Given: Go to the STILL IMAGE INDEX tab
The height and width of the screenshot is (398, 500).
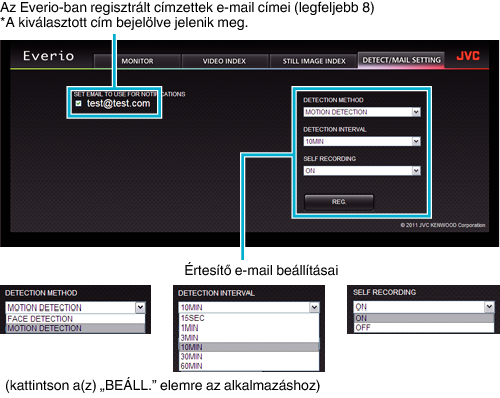Looking at the screenshot, I should pyautogui.click(x=314, y=61).
